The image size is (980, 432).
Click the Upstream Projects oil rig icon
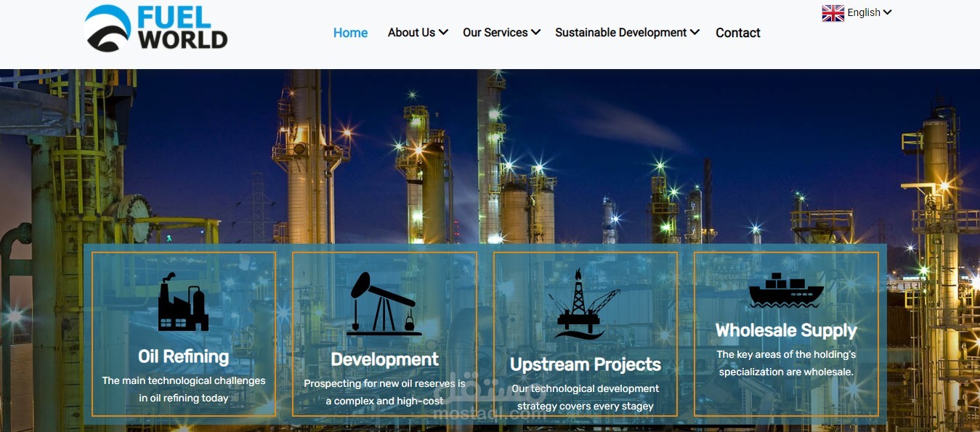click(584, 304)
